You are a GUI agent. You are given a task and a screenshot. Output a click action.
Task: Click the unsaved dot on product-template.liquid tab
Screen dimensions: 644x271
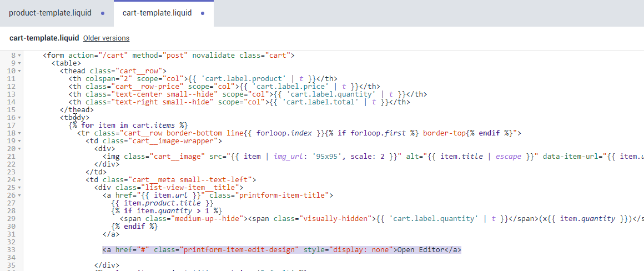pos(103,13)
